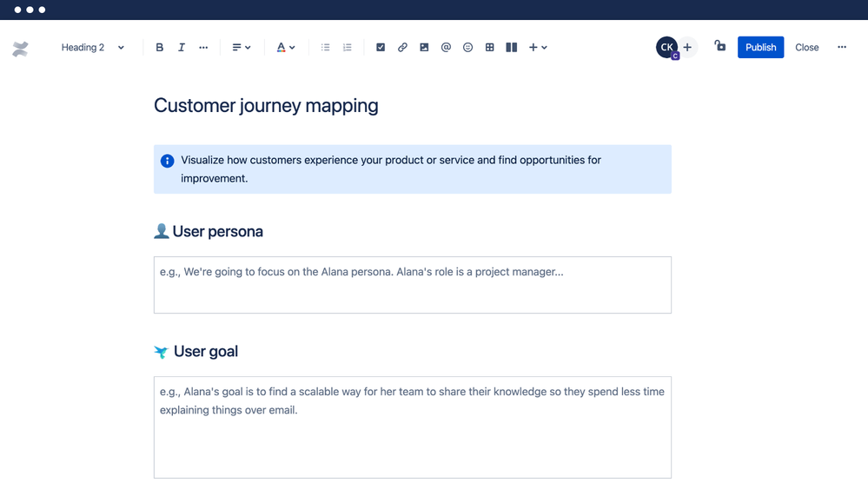Image resolution: width=868 pixels, height=503 pixels.
Task: Close the page editor
Action: (806, 47)
